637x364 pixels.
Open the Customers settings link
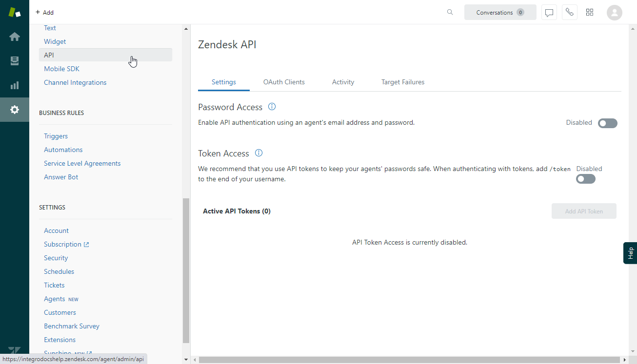[x=60, y=313]
